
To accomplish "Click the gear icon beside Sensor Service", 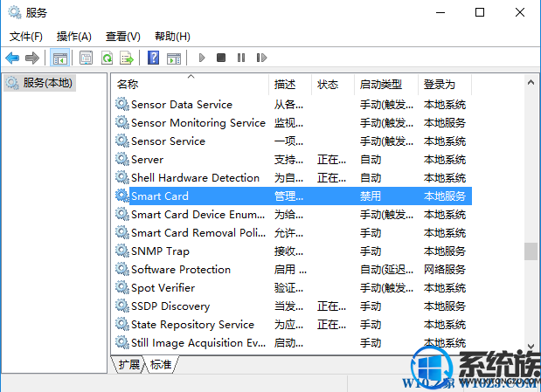I will pyautogui.click(x=121, y=141).
